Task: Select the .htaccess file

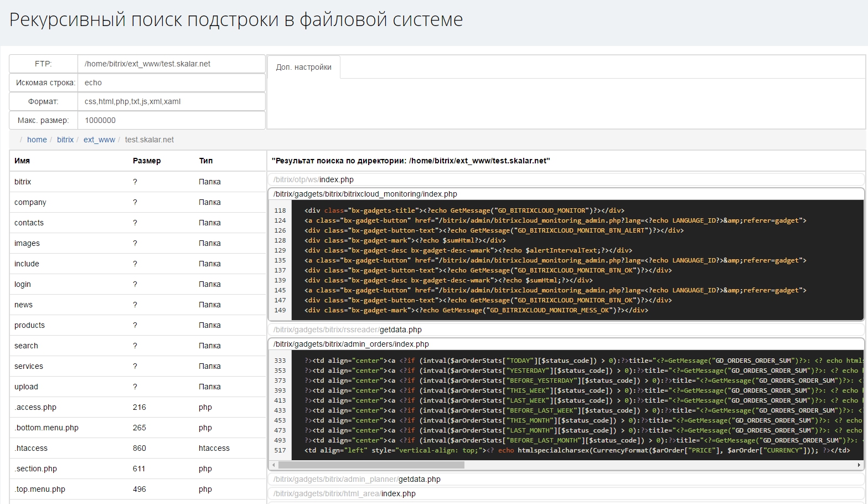Action: pos(31,448)
